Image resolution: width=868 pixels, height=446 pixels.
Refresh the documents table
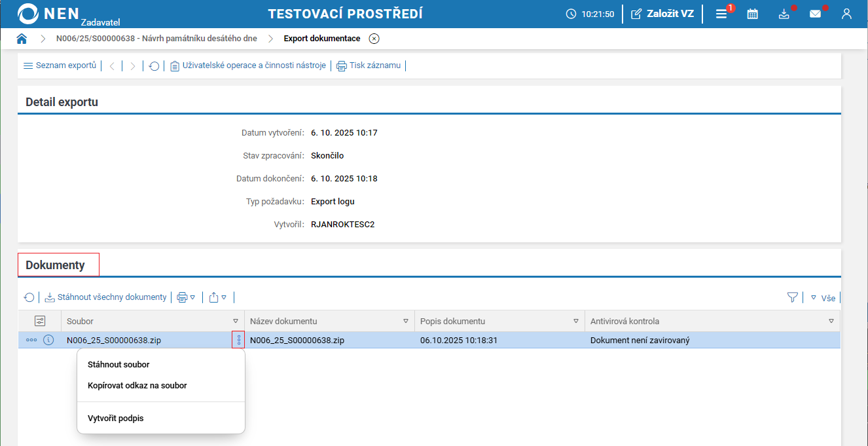(x=29, y=297)
